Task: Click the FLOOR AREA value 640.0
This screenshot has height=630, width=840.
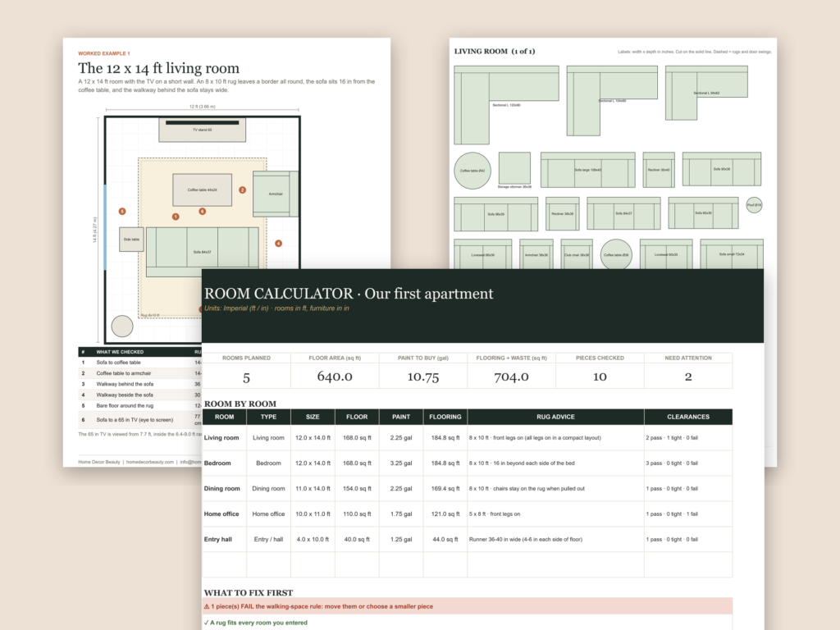Action: pos(335,377)
